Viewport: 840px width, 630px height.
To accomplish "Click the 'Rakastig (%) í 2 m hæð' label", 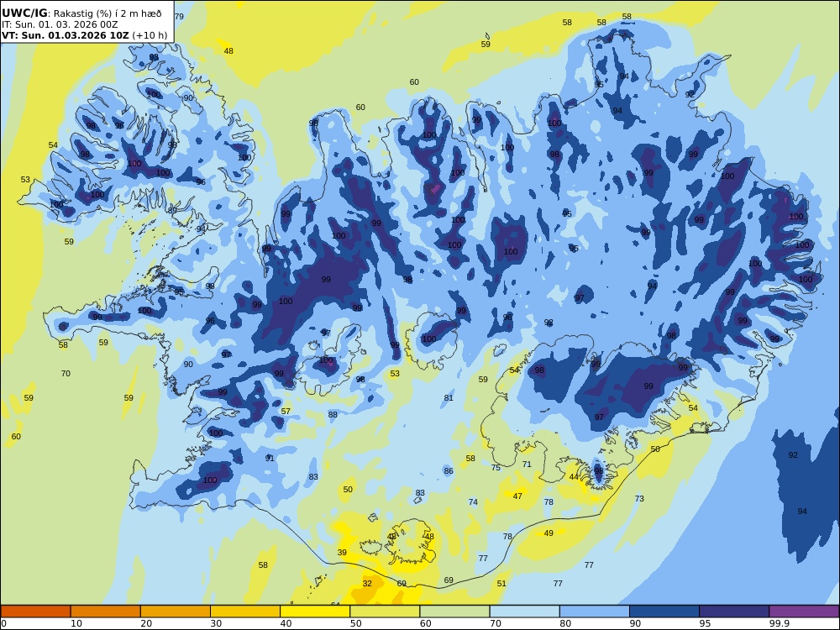I will tap(108, 14).
